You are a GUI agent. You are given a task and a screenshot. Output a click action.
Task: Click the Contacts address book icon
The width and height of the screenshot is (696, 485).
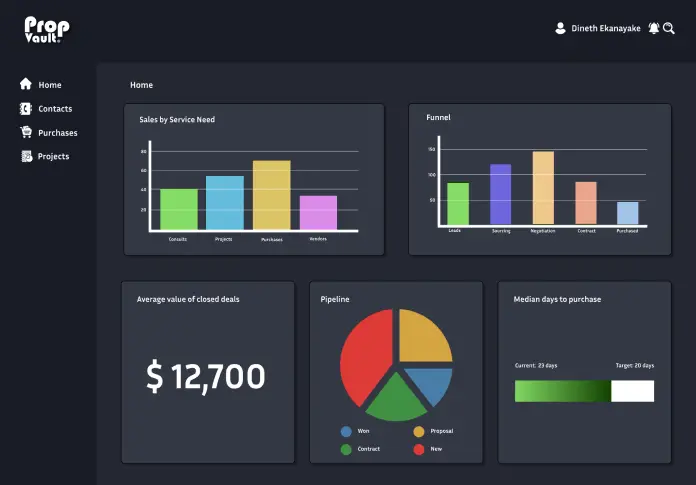pyautogui.click(x=26, y=108)
